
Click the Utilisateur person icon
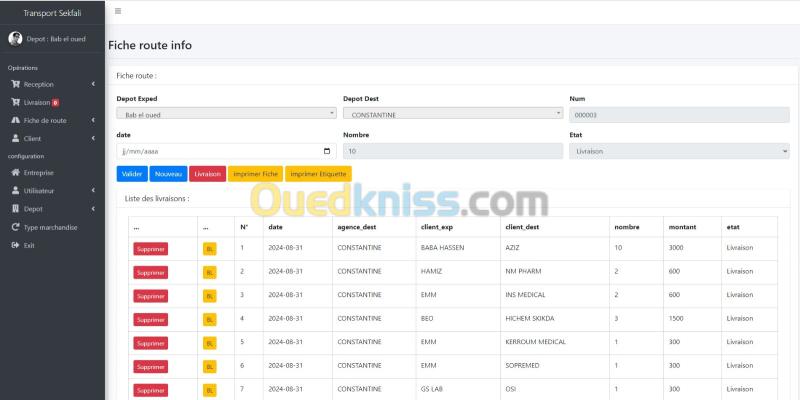coord(15,190)
